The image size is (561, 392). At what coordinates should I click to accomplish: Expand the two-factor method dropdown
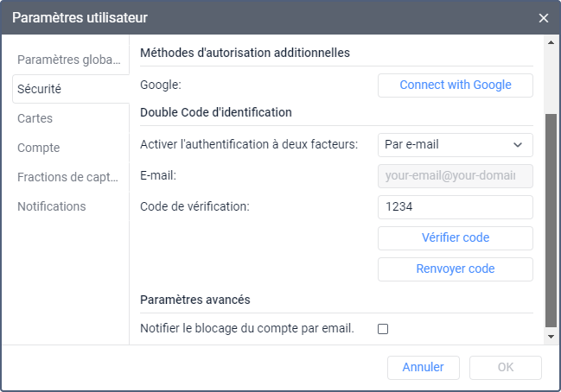click(x=456, y=144)
